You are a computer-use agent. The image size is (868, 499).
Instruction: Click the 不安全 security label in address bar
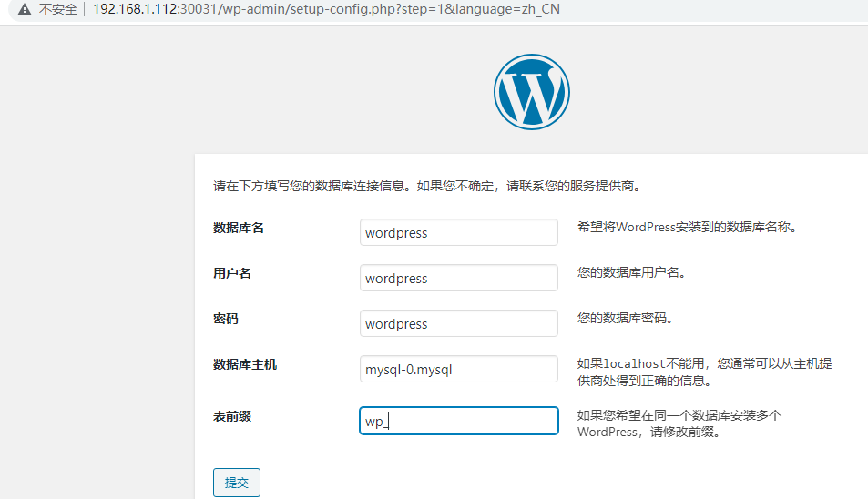click(x=57, y=9)
